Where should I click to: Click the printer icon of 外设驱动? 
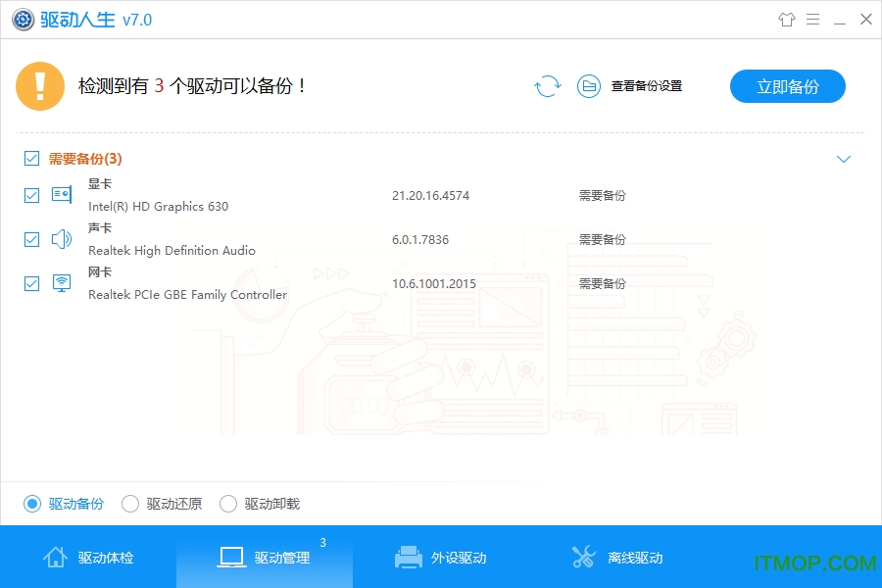(409, 557)
